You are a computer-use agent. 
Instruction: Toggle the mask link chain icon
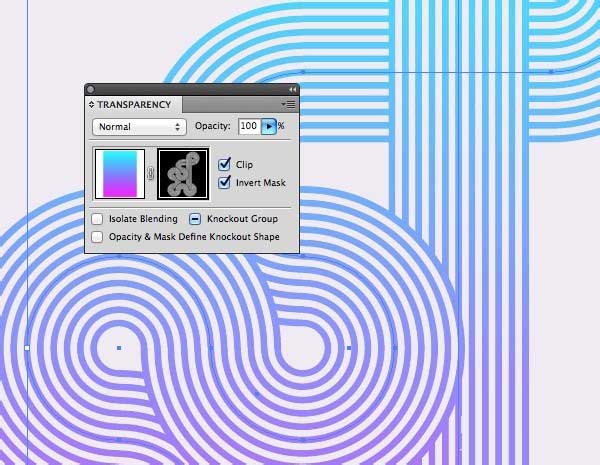151,174
